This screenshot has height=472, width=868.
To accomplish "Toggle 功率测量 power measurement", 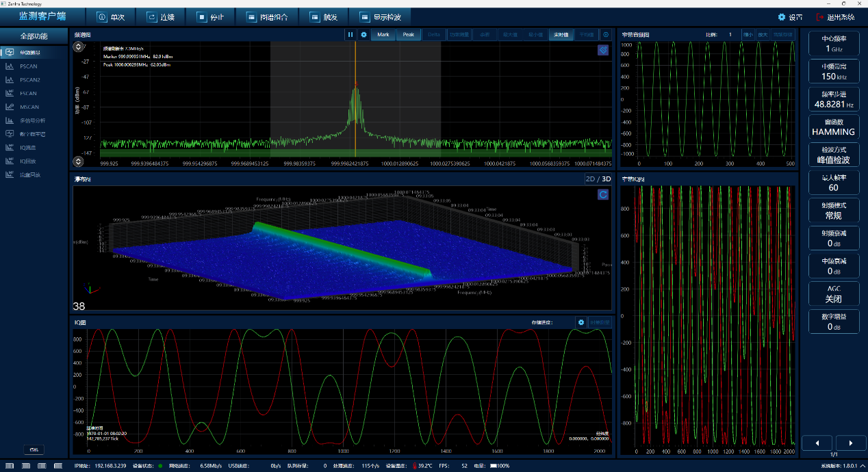I will [x=461, y=34].
